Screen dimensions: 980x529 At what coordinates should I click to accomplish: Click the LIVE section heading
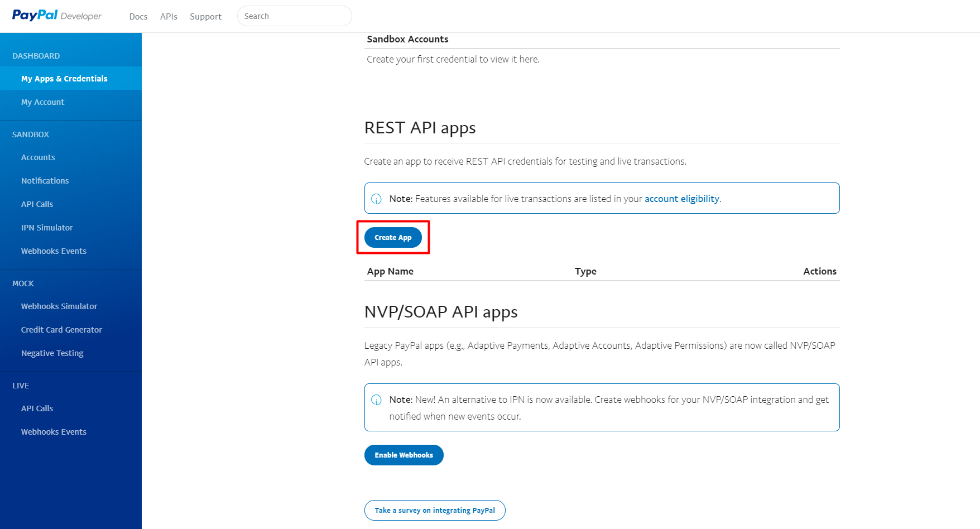(21, 386)
